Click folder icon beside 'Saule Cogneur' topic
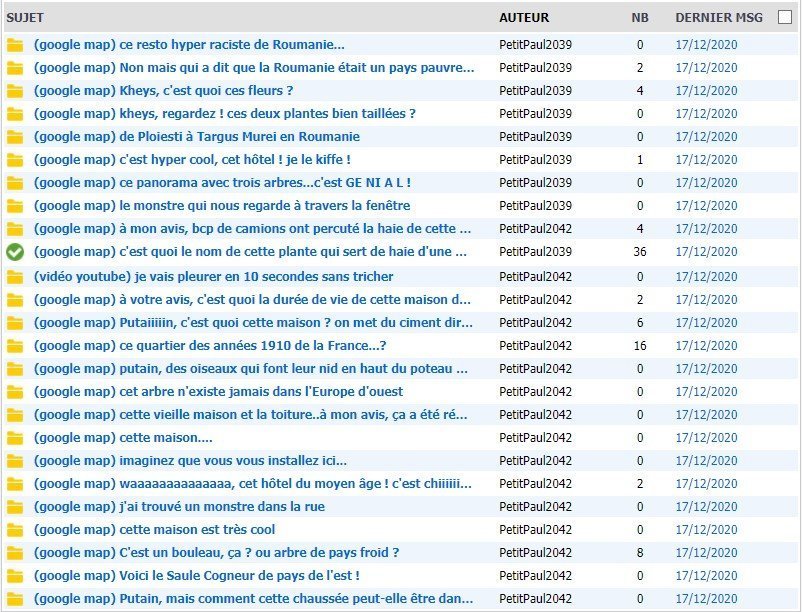 pos(15,576)
